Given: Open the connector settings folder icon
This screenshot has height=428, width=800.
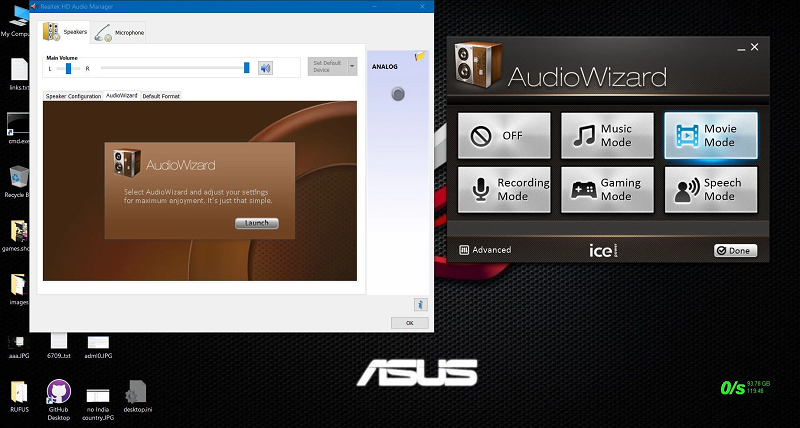Looking at the screenshot, I should (x=420, y=56).
